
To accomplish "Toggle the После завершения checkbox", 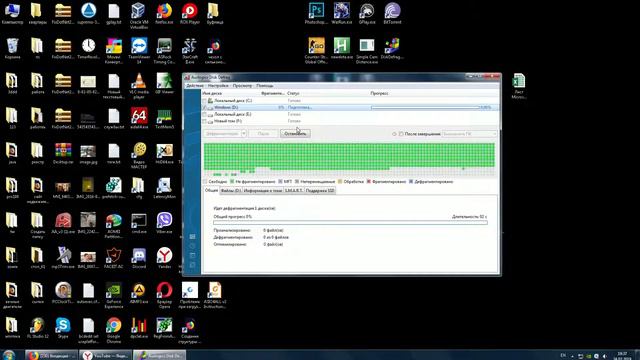I will click(401, 134).
